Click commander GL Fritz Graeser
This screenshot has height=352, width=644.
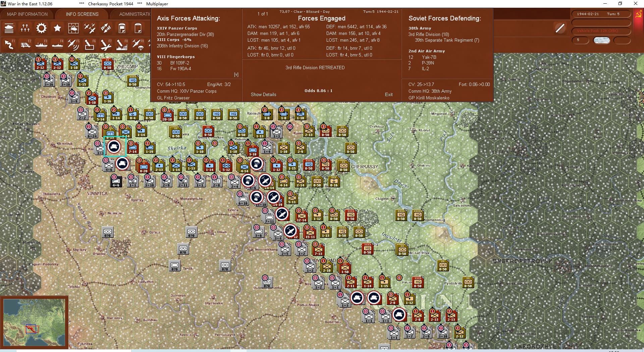pyautogui.click(x=173, y=98)
